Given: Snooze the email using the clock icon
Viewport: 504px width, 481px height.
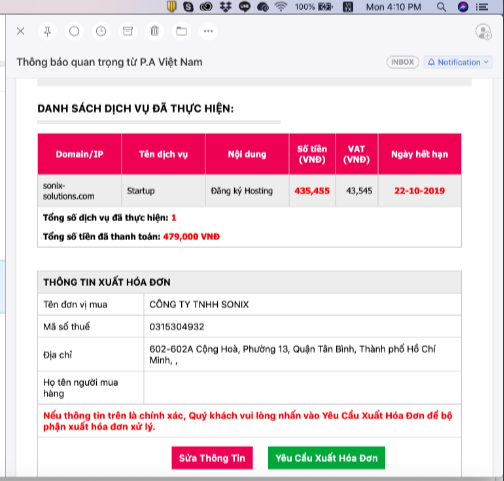Looking at the screenshot, I should pyautogui.click(x=101, y=31).
